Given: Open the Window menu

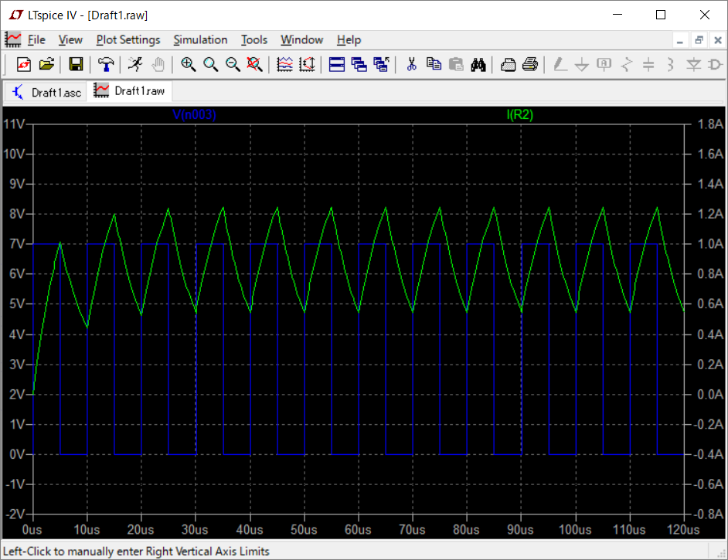Looking at the screenshot, I should point(301,40).
